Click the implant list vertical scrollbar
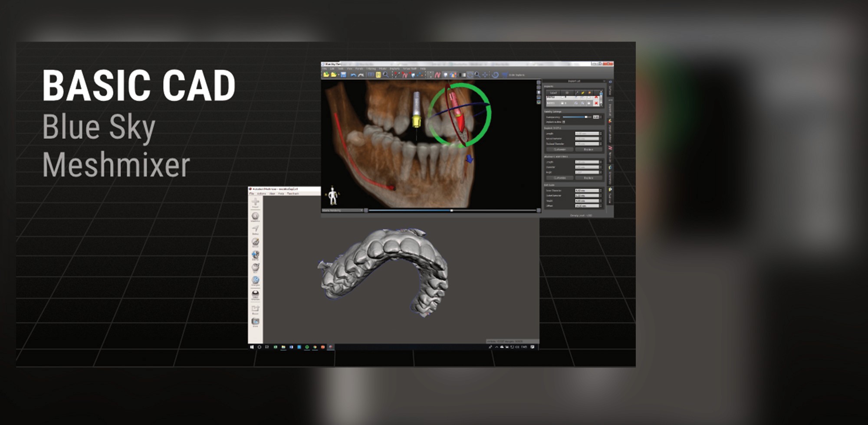868x425 pixels. coord(601,98)
